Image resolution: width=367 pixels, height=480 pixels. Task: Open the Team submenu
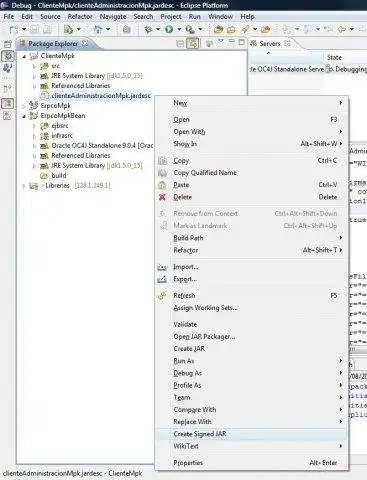tap(252, 397)
